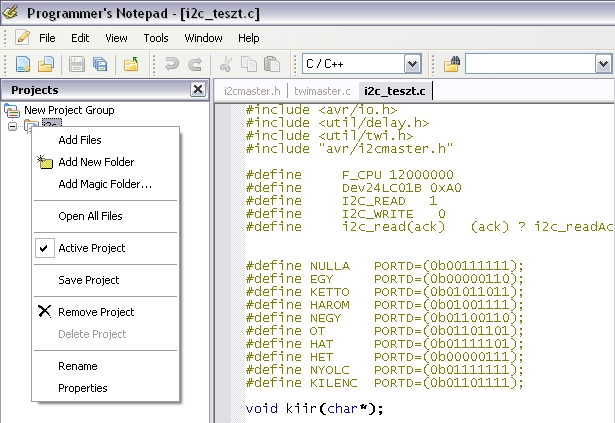Toggle Active Project checkmark
The image size is (615, 423).
[44, 248]
